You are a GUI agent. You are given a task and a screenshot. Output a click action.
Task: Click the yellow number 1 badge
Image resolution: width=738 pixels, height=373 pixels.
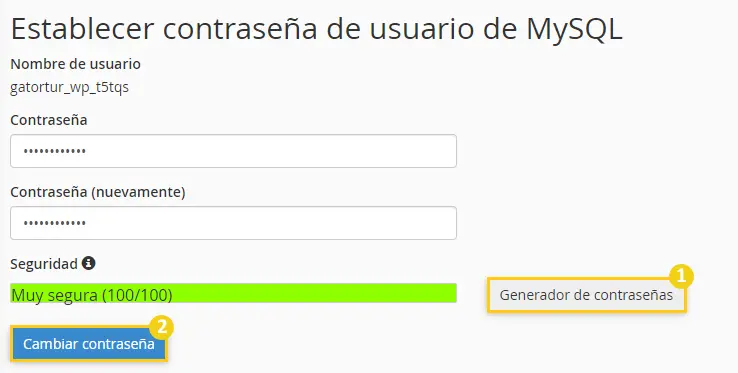point(681,276)
